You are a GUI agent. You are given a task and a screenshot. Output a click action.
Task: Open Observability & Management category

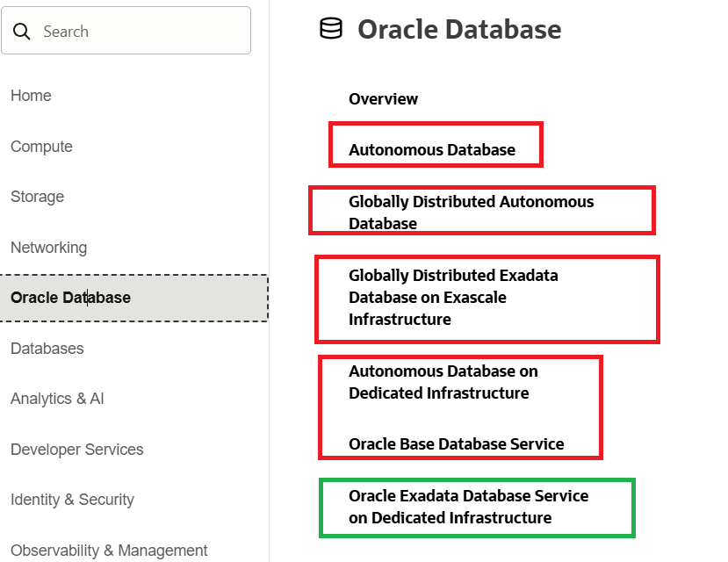pos(109,551)
